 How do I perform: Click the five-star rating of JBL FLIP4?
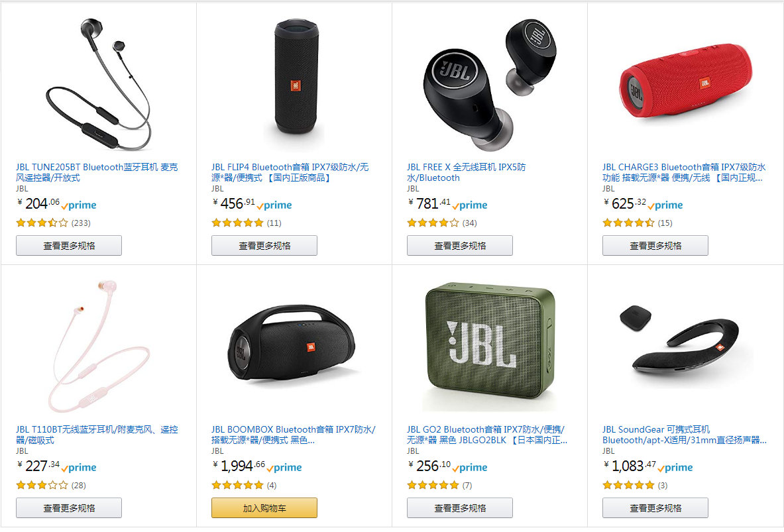pyautogui.click(x=237, y=223)
